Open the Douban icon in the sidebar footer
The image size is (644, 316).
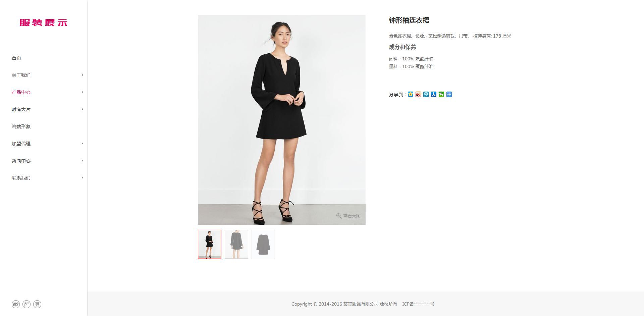pos(37,304)
